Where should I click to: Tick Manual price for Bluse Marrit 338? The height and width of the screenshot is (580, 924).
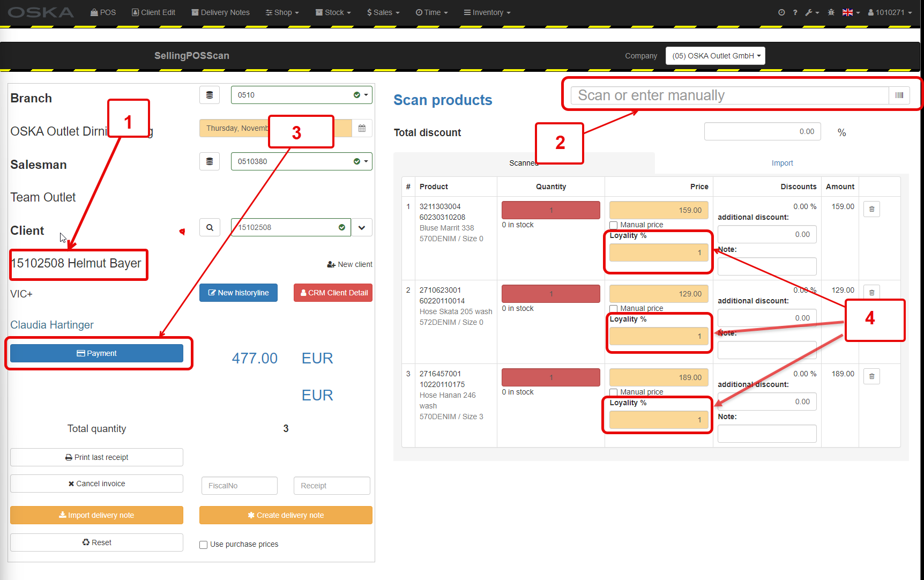pyautogui.click(x=614, y=225)
